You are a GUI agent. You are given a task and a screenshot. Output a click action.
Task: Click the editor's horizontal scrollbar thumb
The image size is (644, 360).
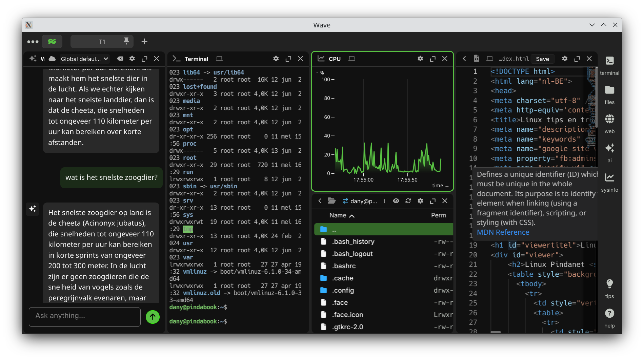click(496, 332)
